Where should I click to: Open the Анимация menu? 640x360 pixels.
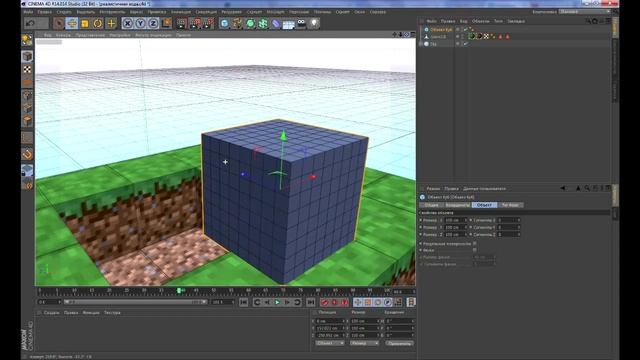pyautogui.click(x=180, y=12)
